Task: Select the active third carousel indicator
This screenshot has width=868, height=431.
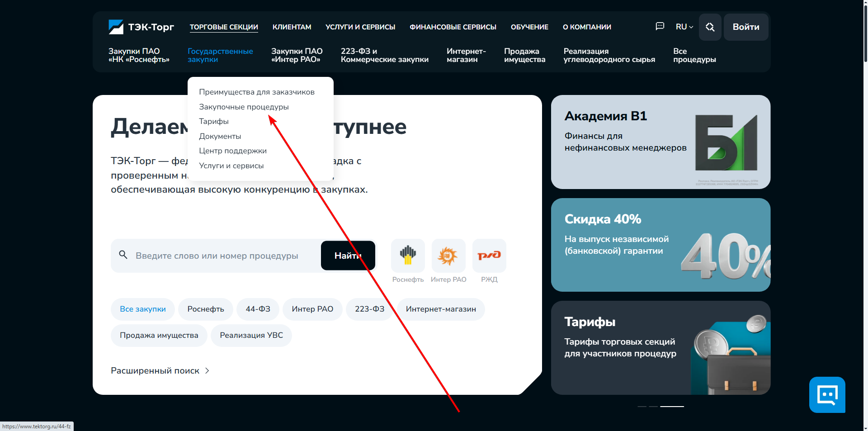Action: click(x=672, y=407)
